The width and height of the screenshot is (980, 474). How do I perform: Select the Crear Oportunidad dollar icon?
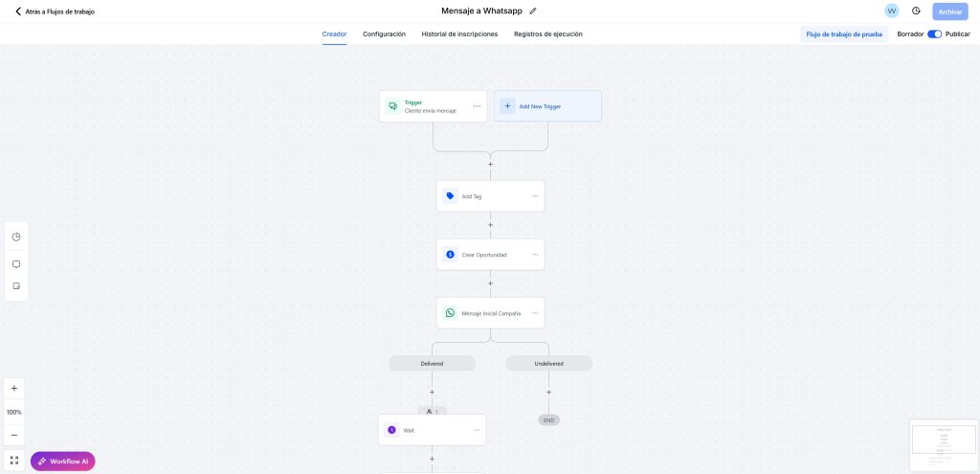(450, 255)
